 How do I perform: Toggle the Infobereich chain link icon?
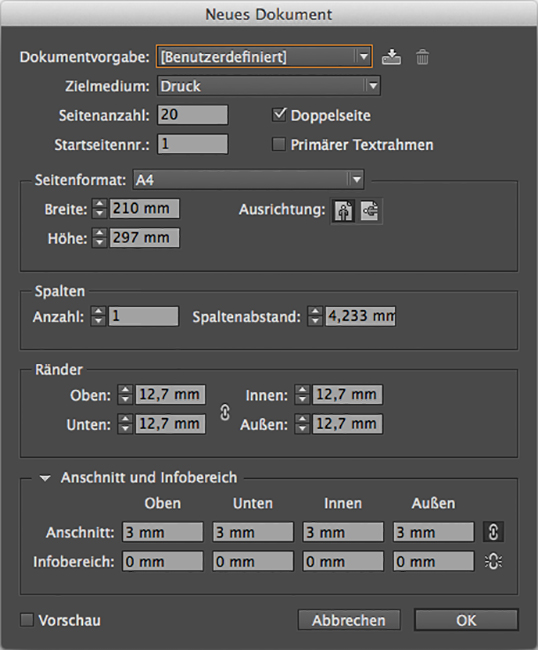(x=493, y=562)
